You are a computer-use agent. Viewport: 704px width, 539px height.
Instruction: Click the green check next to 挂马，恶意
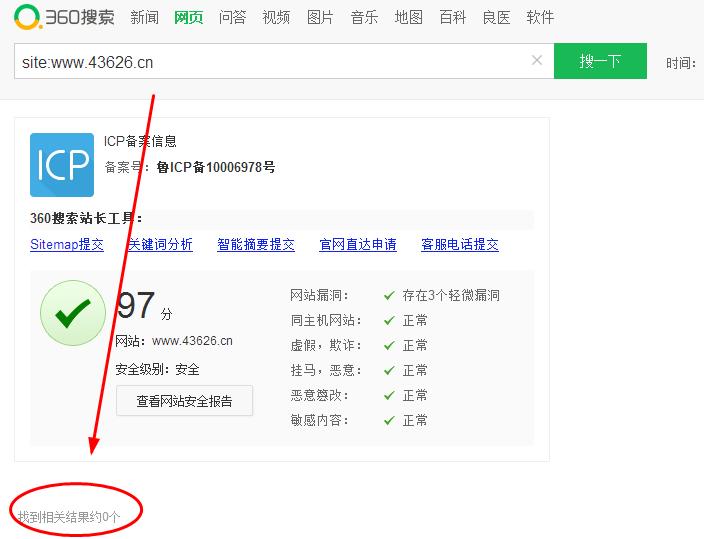tap(389, 371)
